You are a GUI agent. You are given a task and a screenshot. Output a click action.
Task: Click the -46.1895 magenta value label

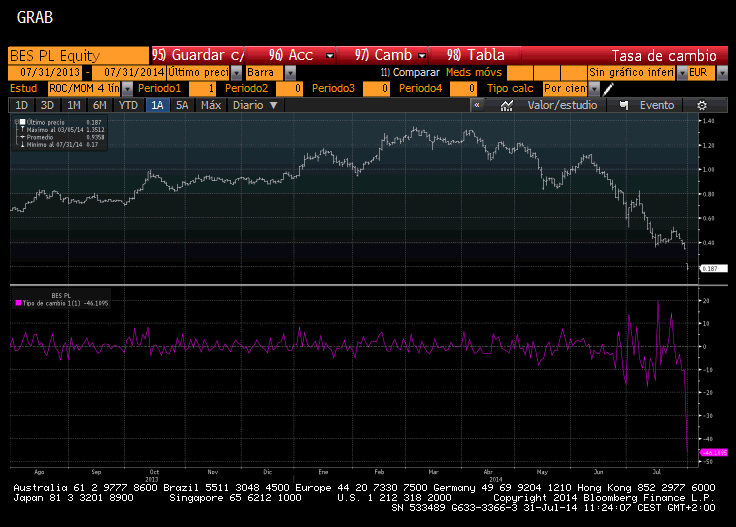pyautogui.click(x=713, y=453)
